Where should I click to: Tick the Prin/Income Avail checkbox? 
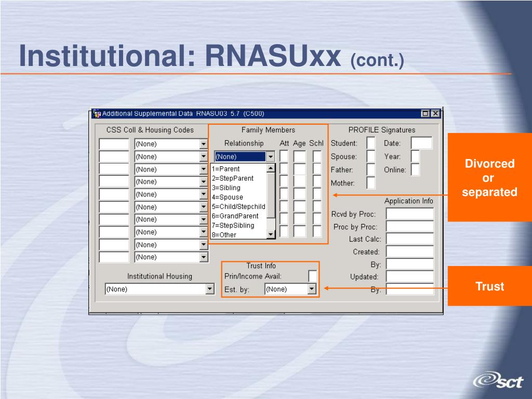click(x=312, y=276)
